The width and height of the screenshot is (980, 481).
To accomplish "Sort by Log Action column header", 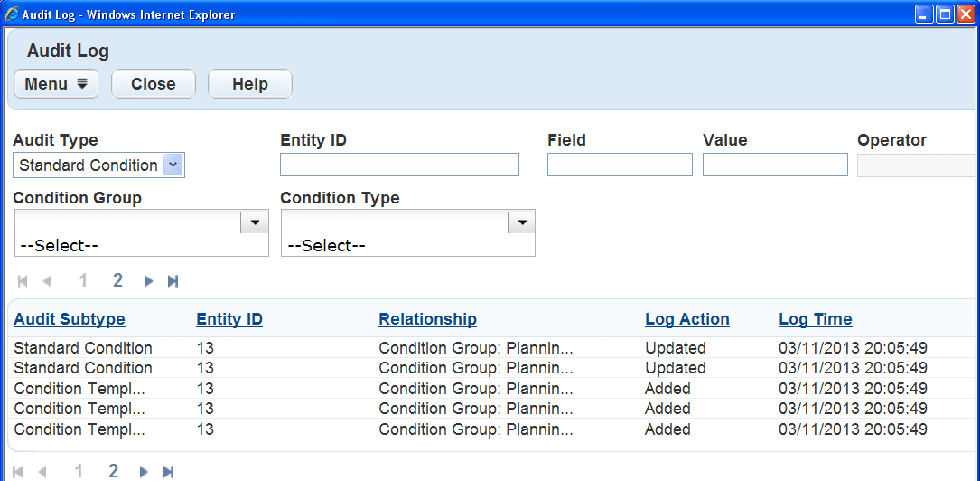I will tap(686, 319).
